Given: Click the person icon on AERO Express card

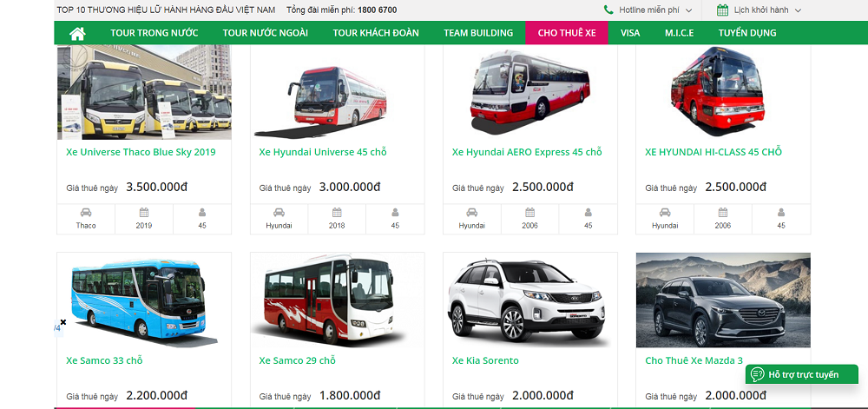Looking at the screenshot, I should 588,212.
